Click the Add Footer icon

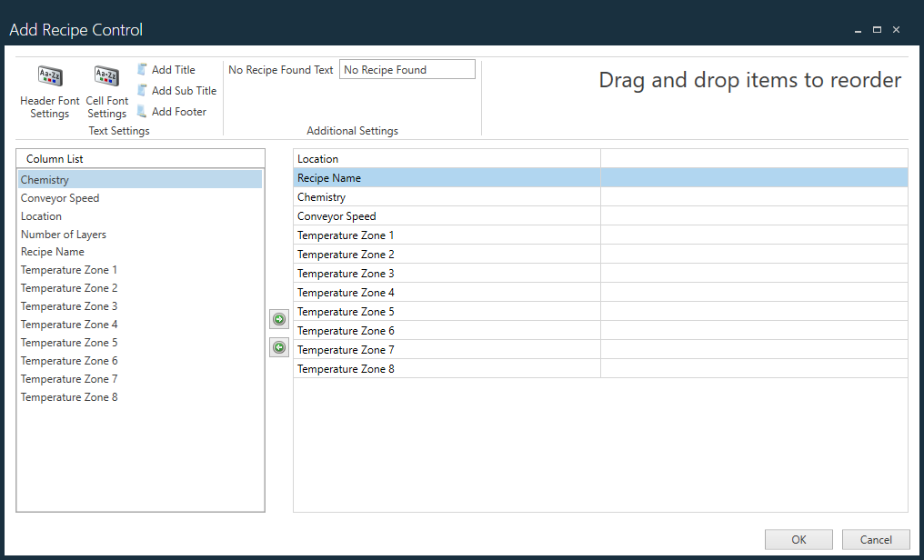point(143,111)
